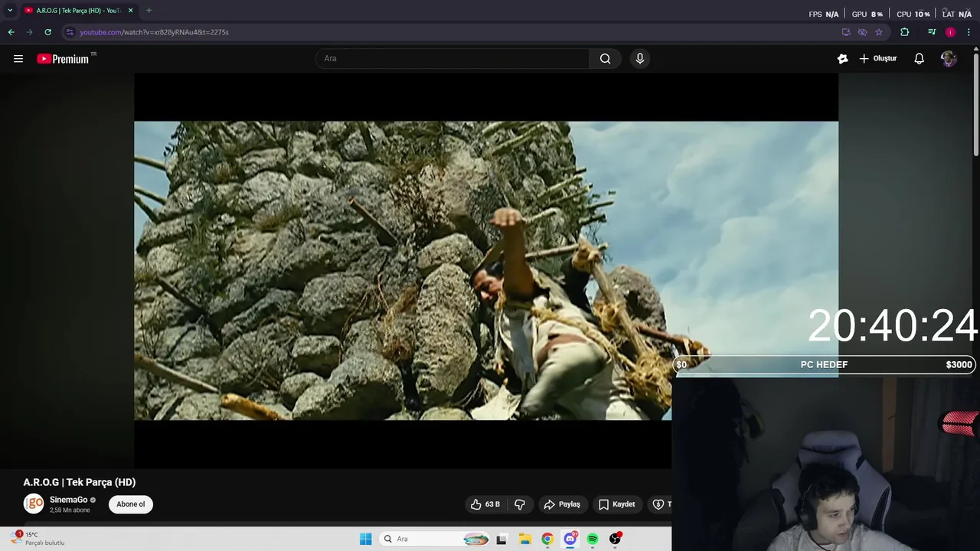The image size is (980, 551).
Task: Open Discord from the taskbar
Action: pos(570,539)
